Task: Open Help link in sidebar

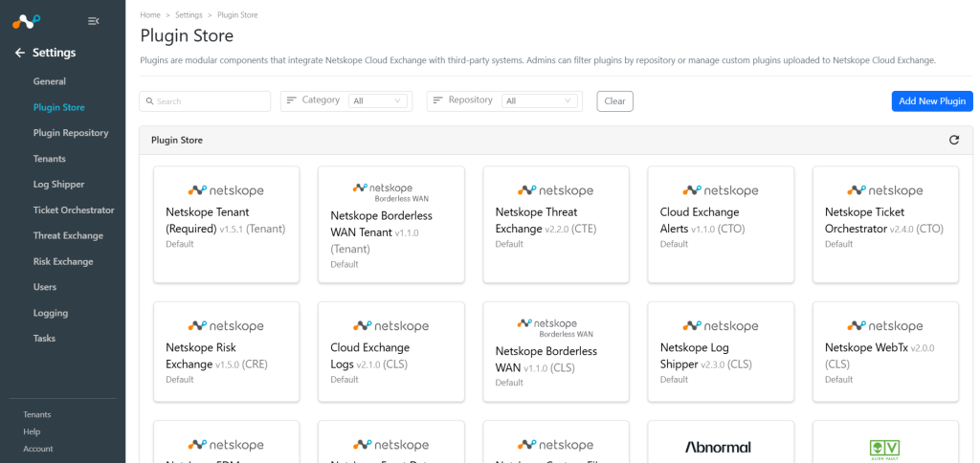Action: click(x=32, y=431)
